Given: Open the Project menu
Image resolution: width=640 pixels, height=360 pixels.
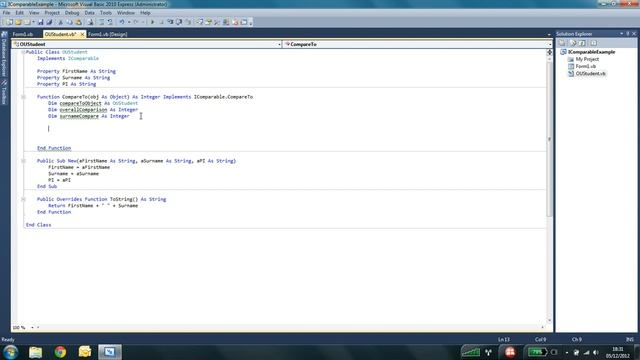Looking at the screenshot, I should (52, 13).
